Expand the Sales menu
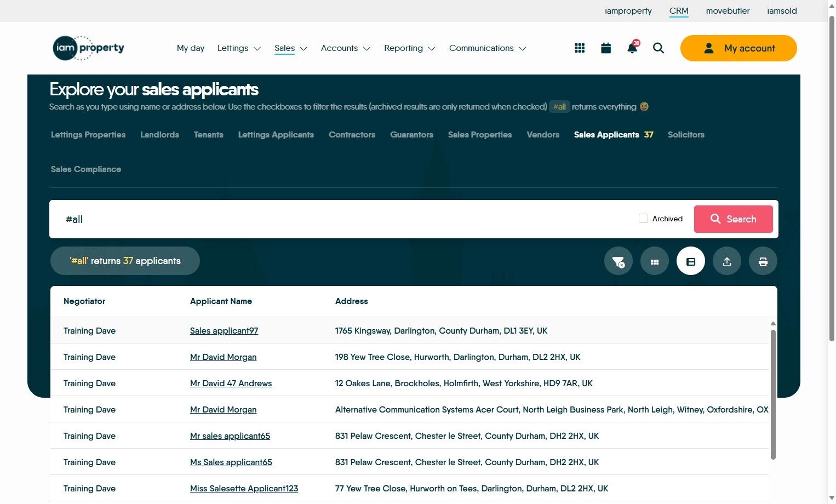This screenshot has width=836, height=504. (291, 48)
